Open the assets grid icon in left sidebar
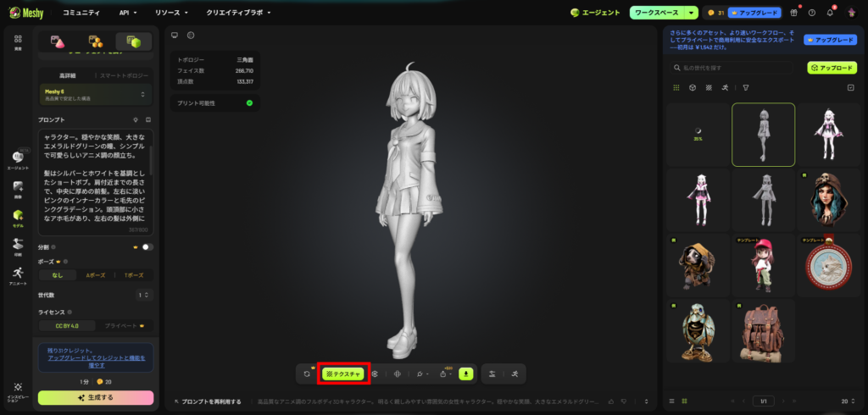 (x=18, y=42)
